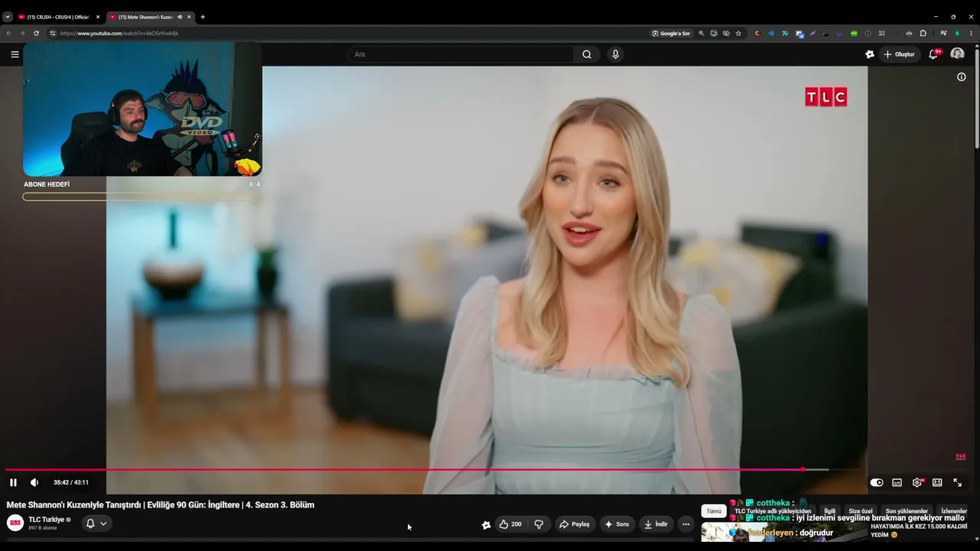This screenshot has height=551, width=980.
Task: Open more actions three-dot menu
Action: coord(686,524)
